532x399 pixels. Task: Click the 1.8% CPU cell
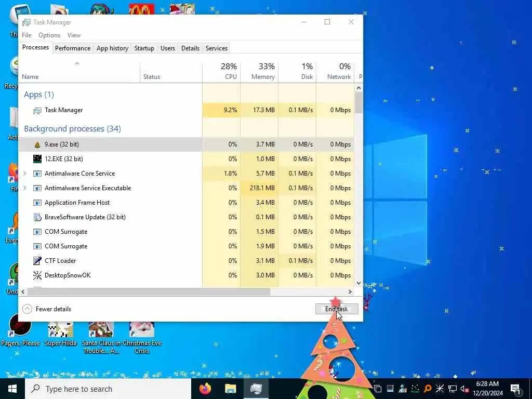point(221,174)
